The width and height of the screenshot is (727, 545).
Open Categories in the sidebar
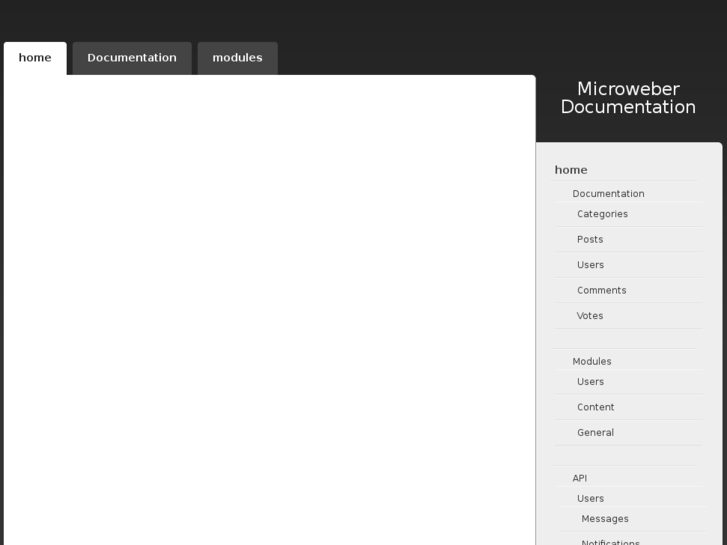click(x=602, y=214)
